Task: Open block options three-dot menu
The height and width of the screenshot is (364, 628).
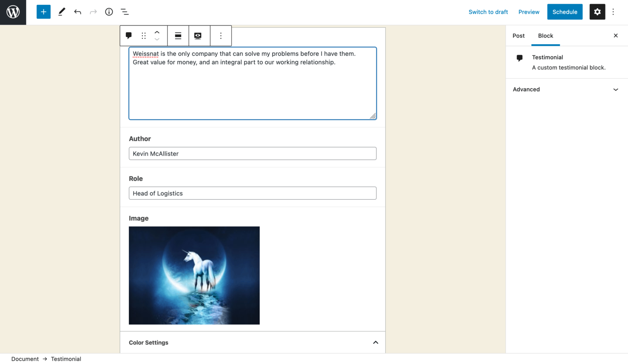Action: point(221,36)
